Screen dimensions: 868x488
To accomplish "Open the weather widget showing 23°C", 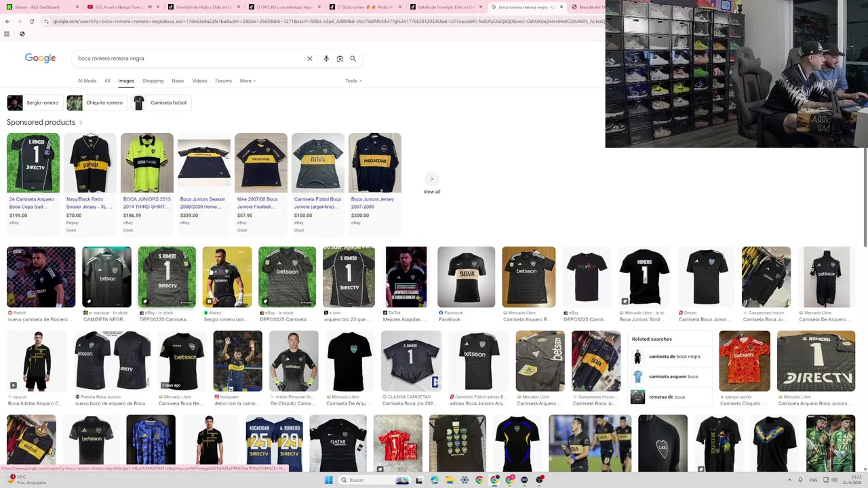I will pos(27,480).
